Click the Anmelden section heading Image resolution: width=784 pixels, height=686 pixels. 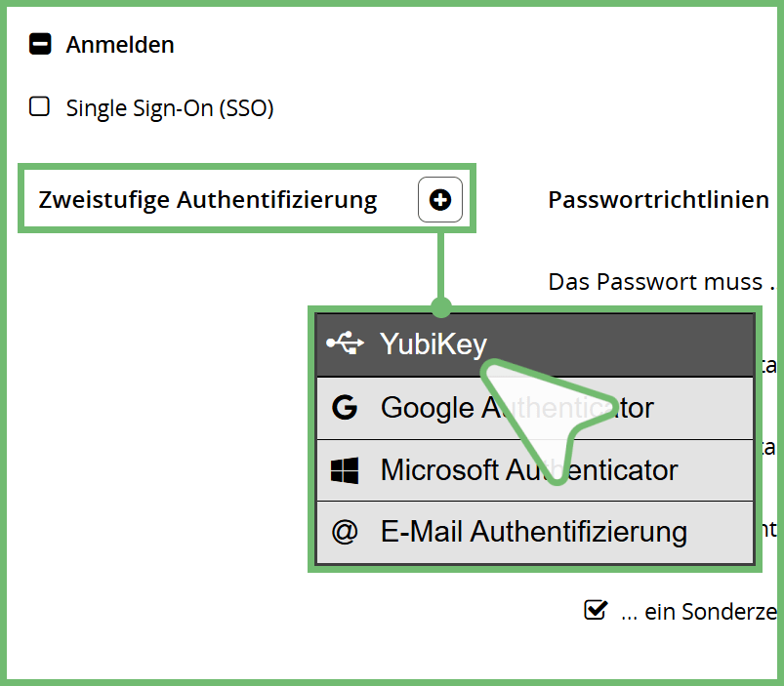pos(120,45)
